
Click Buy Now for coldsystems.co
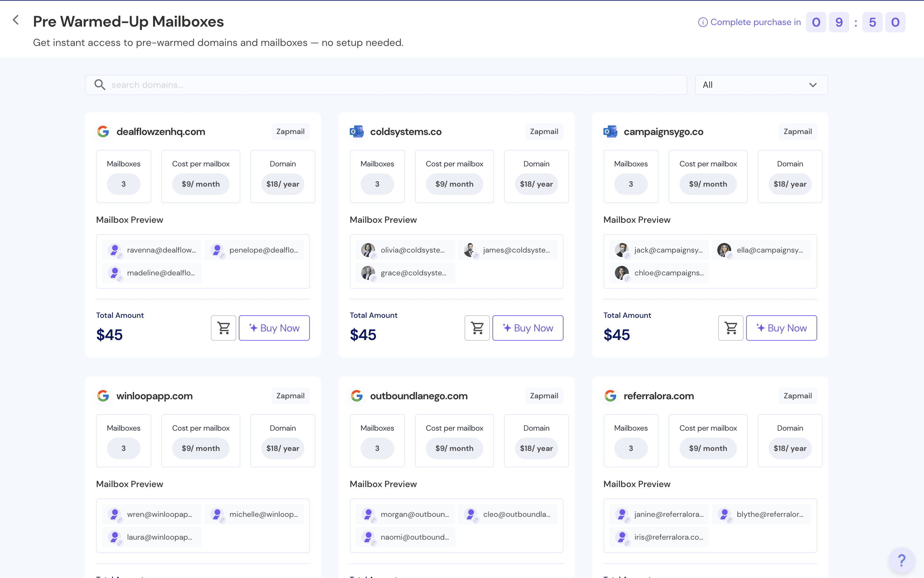coord(527,328)
